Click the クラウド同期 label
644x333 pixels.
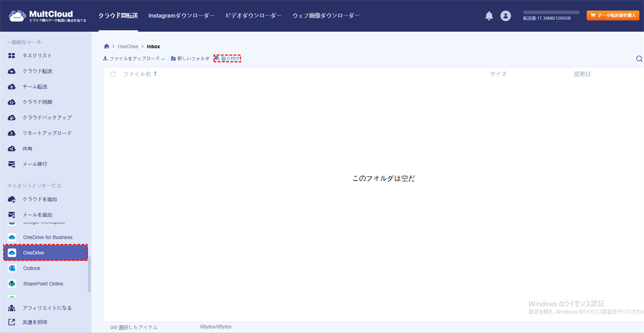[37, 102]
